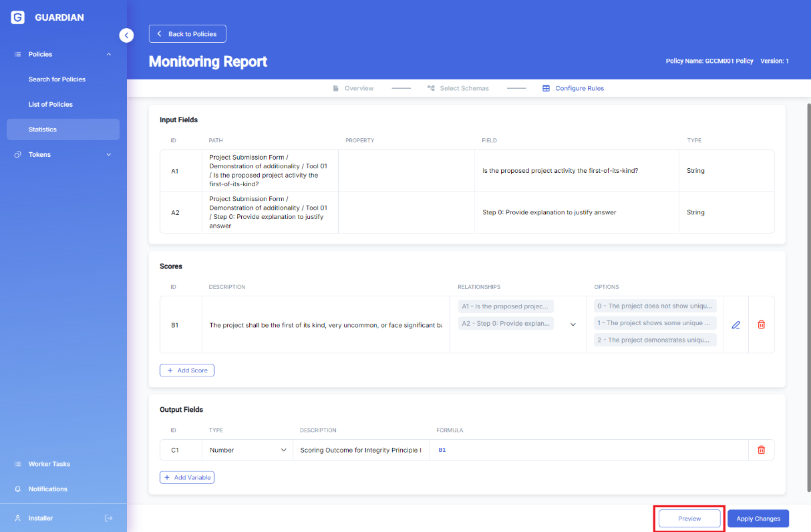Screen dimensions: 811x532
Task: Edit score B1 with pencil icon
Action: tap(736, 325)
